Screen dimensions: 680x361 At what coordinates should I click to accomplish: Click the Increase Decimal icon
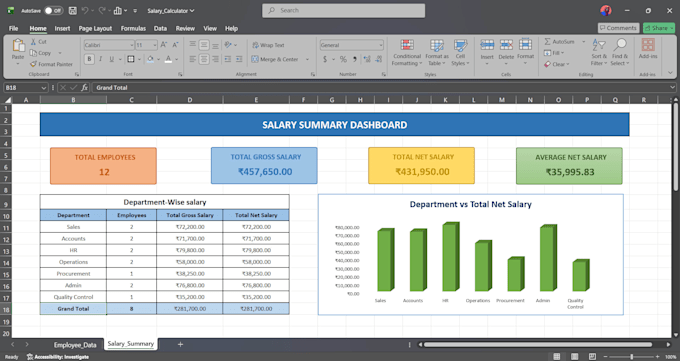(367, 59)
